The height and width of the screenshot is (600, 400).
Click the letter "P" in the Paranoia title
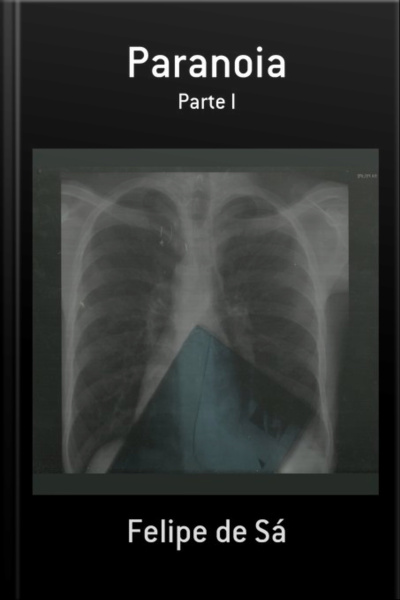[x=138, y=63]
